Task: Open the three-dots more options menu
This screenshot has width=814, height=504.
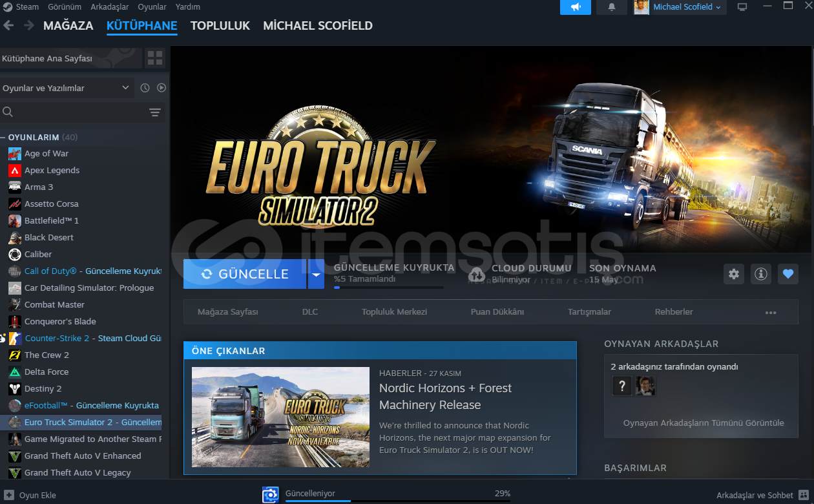Action: point(771,312)
